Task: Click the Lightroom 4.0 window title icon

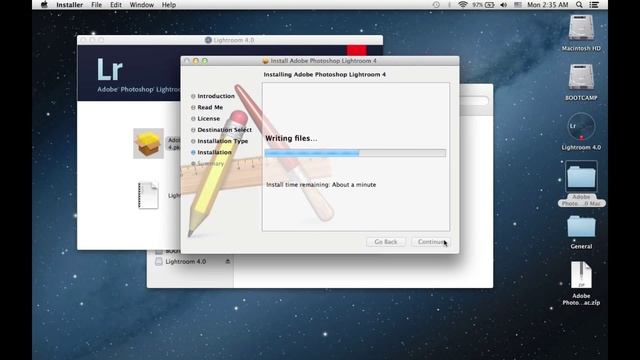Action: pyautogui.click(x=208, y=40)
